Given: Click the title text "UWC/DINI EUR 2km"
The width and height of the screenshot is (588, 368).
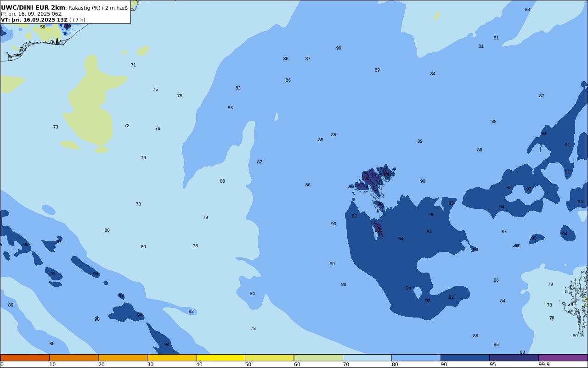Looking at the screenshot, I should (33, 7).
